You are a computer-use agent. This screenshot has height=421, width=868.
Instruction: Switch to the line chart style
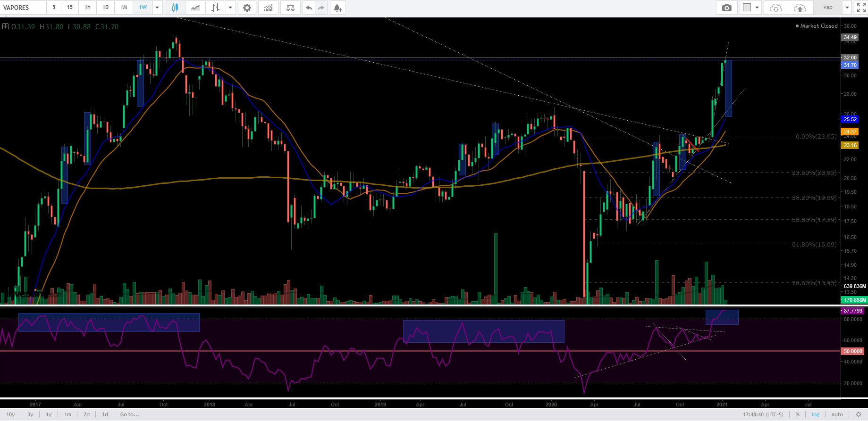[x=195, y=8]
